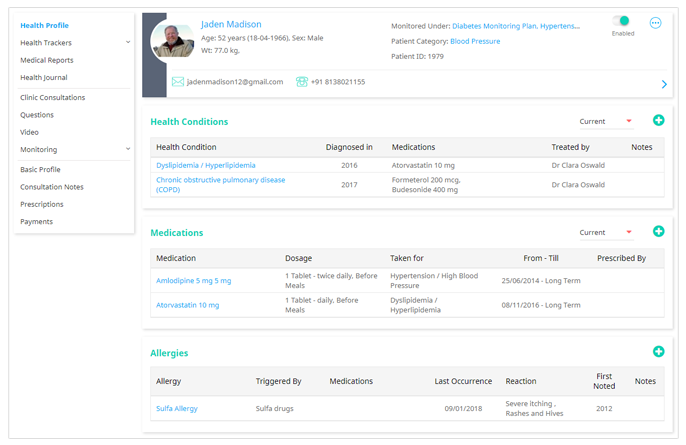Screen dimensions: 686x445
Task: Go to Consultation Notes in sidebar
Action: 52,187
